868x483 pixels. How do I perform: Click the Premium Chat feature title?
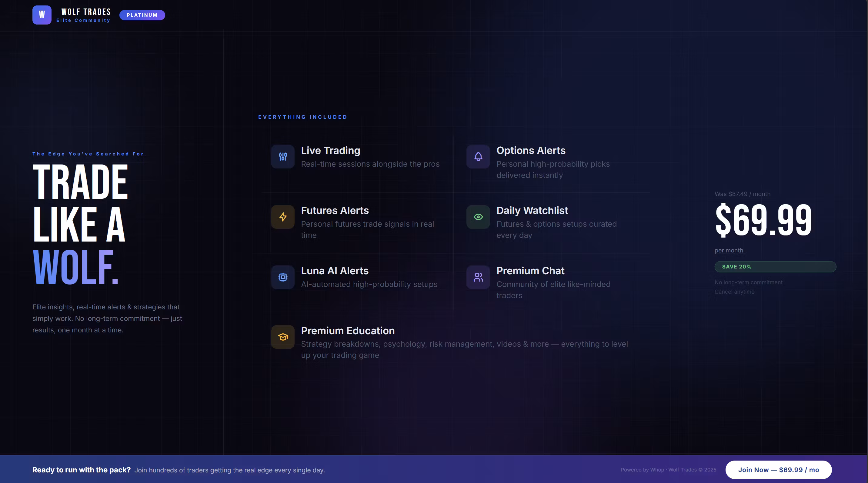coord(530,271)
